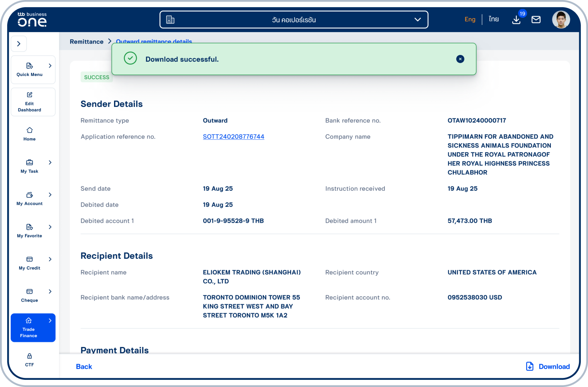Open Quick Menu in sidebar
The height and width of the screenshot is (387, 588).
(29, 70)
